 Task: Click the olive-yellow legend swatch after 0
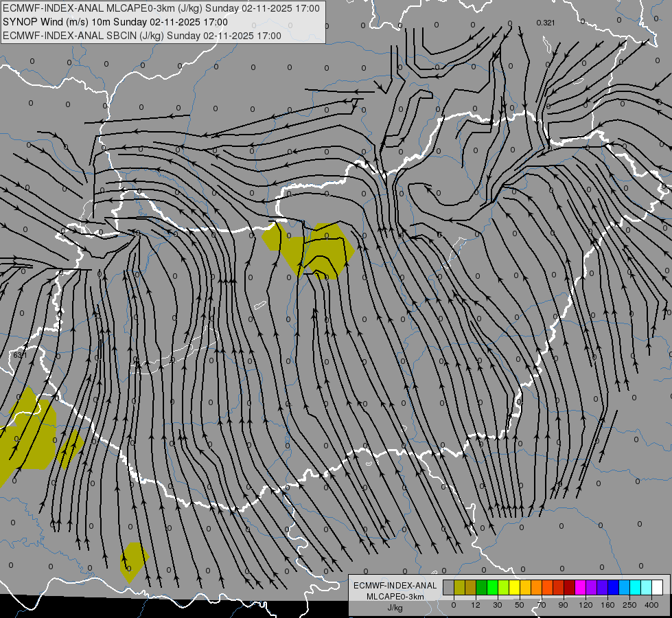coord(459,587)
